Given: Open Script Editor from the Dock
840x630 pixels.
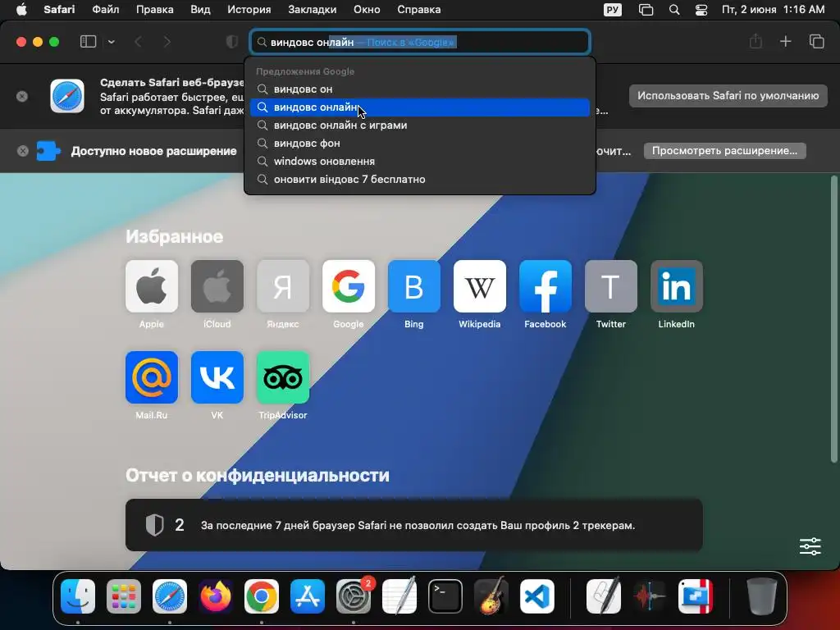Looking at the screenshot, I should click(x=604, y=596).
